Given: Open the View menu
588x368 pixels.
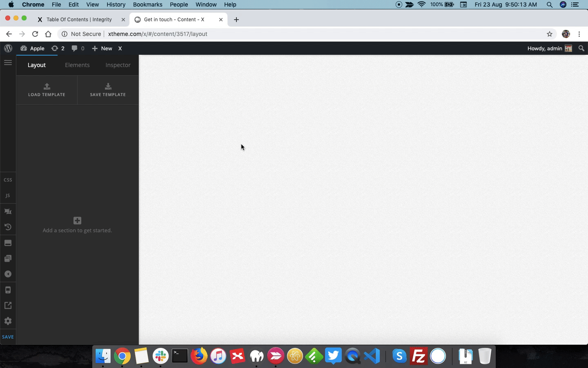Looking at the screenshot, I should point(93,4).
